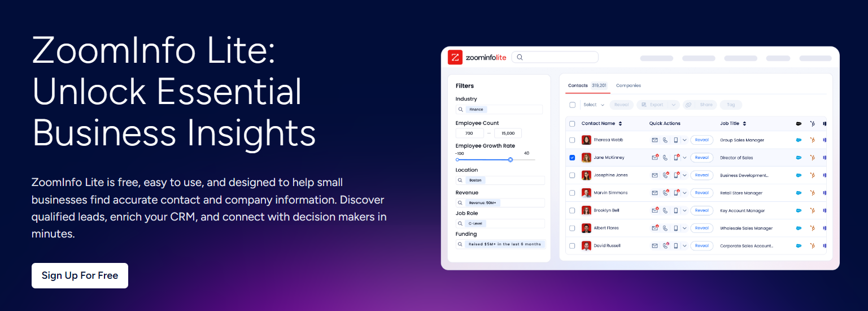Click mobile icon in Theresa Webb row
Screen dimensions: 868x311
pyautogui.click(x=675, y=140)
